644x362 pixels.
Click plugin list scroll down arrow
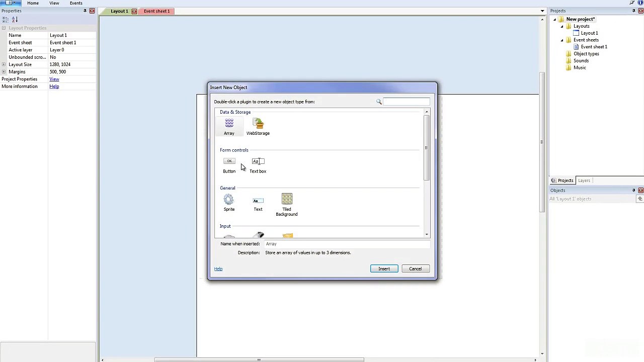[x=427, y=234]
